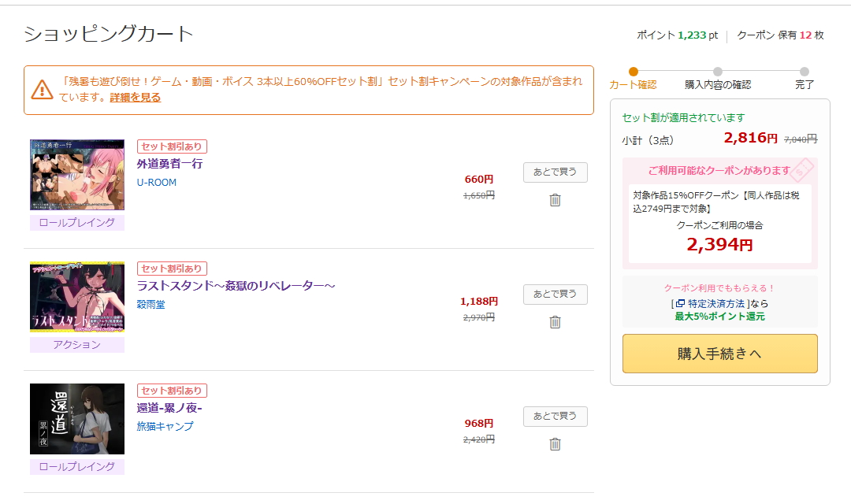Open the ラストスタンド product title

pos(236,285)
